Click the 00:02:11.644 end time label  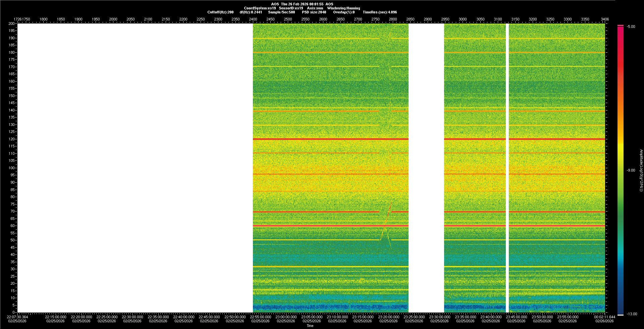(x=605, y=317)
